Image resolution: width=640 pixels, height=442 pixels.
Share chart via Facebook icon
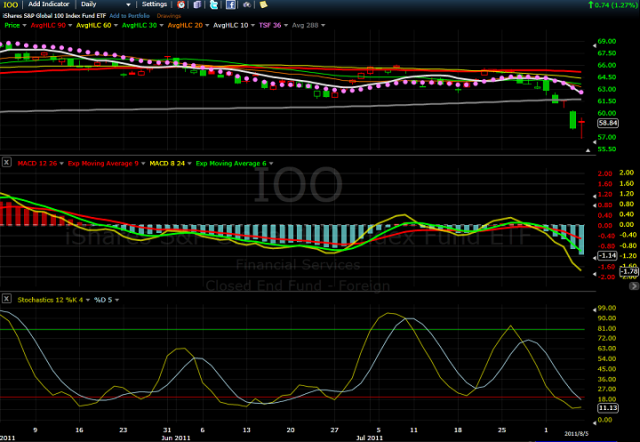[x=231, y=4]
